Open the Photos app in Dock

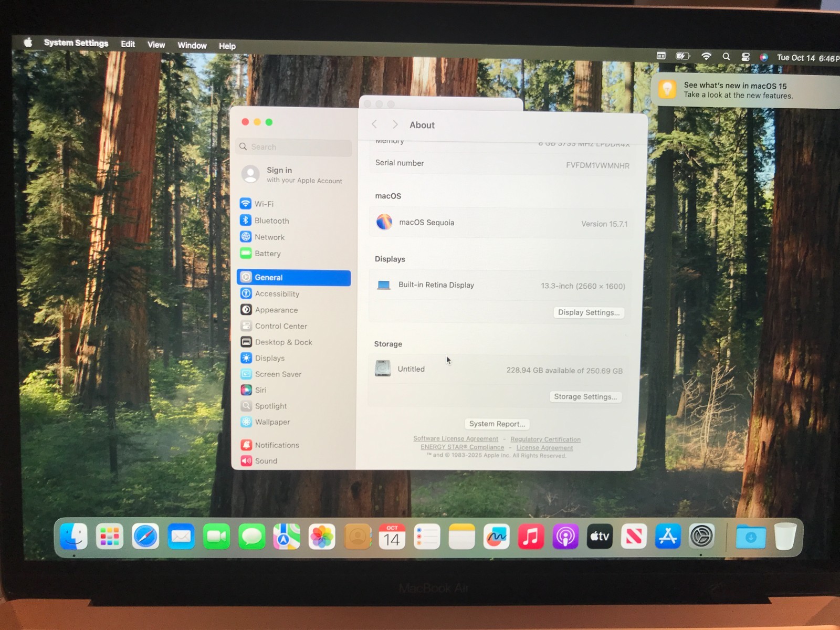(x=322, y=537)
